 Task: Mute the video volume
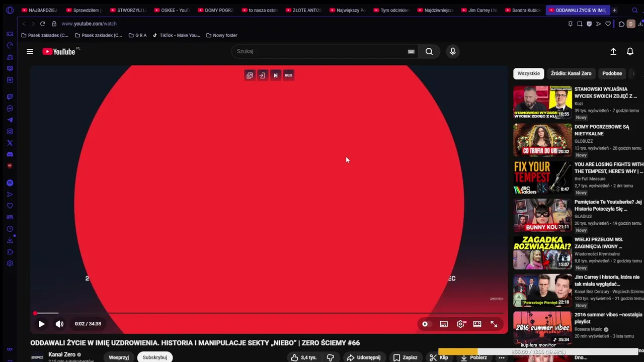tap(59, 324)
